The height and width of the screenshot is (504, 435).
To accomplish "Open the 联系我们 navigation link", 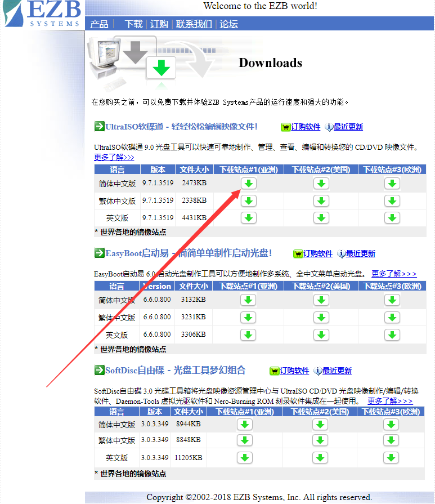I will click(x=194, y=24).
